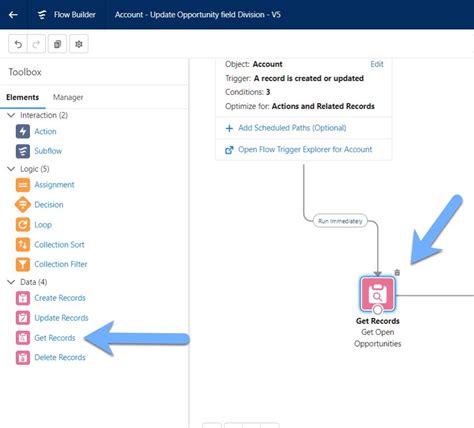Viewport: 474px width, 428px height.
Task: Add Scheduled Paths (Optional)
Action: coord(292,128)
